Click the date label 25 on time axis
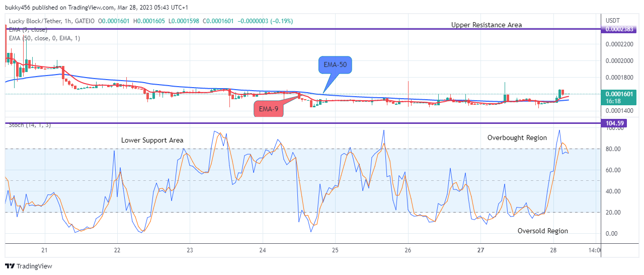This screenshot has width=644, height=275. pos(335,250)
